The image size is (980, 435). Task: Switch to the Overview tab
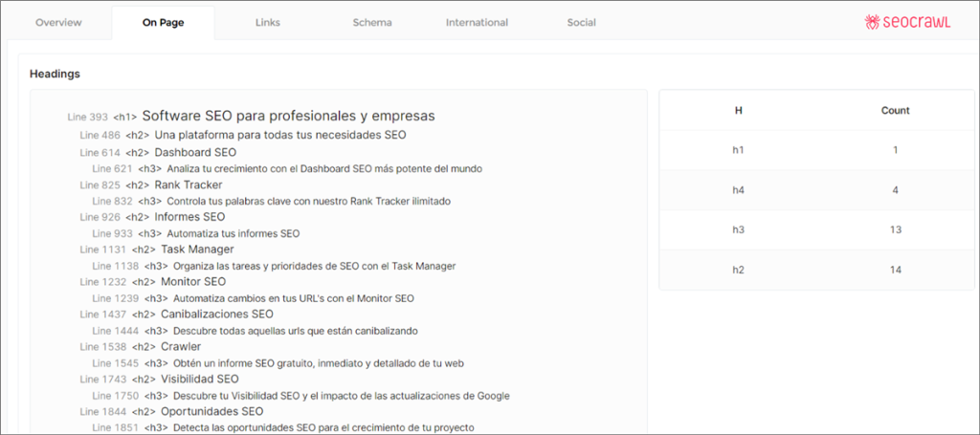(58, 23)
